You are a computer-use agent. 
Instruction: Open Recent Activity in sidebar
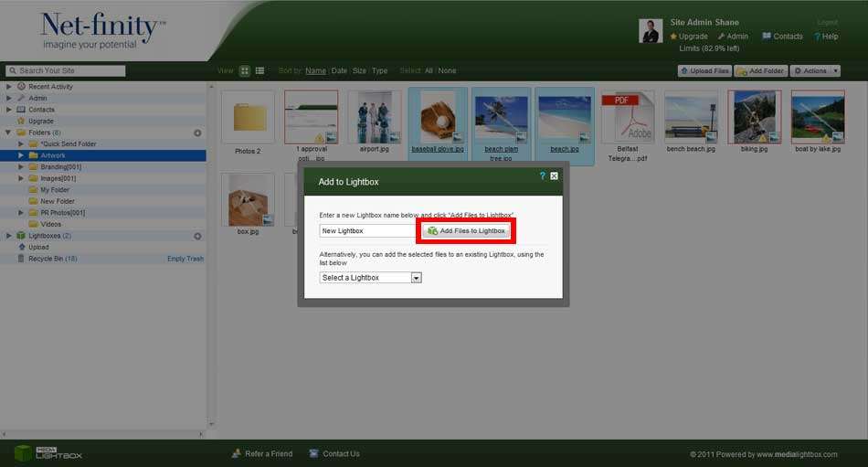[x=50, y=87]
